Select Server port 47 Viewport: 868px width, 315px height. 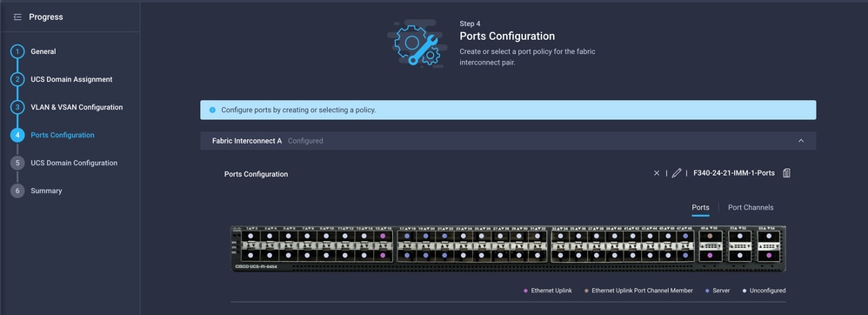point(685,236)
